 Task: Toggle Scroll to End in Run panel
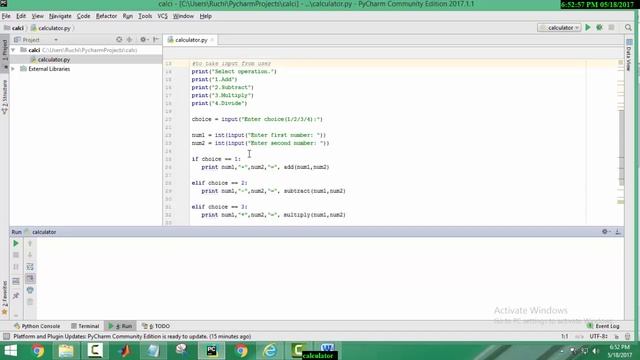[x=30, y=279]
